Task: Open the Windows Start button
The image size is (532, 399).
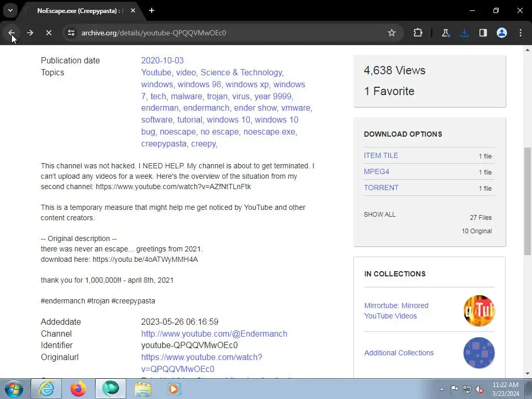Action: [x=14, y=389]
